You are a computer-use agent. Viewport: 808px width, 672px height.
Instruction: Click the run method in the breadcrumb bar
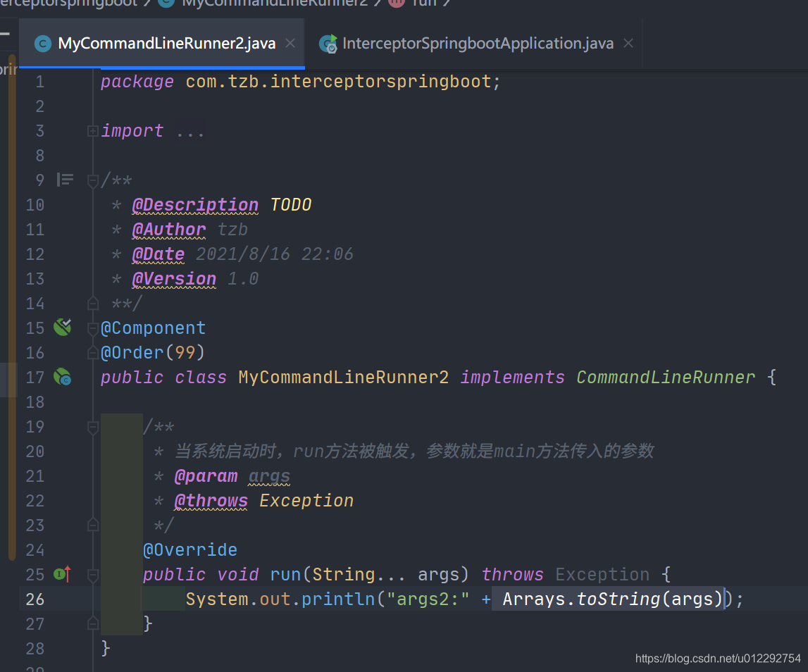tap(424, 3)
